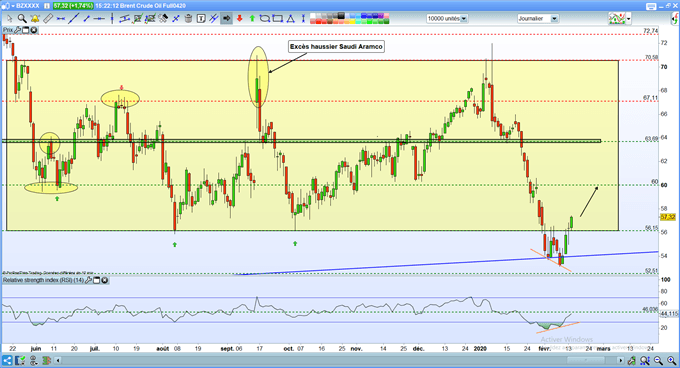Select the ruler measurement tool

[48, 19]
